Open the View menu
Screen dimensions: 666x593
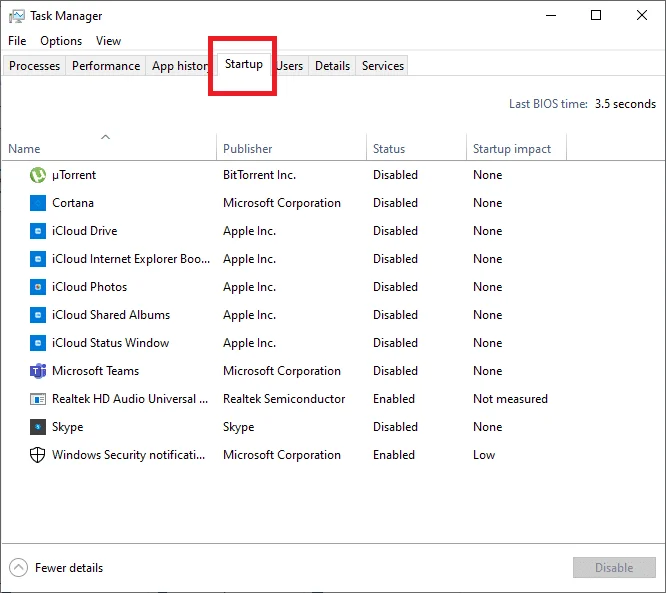108,41
